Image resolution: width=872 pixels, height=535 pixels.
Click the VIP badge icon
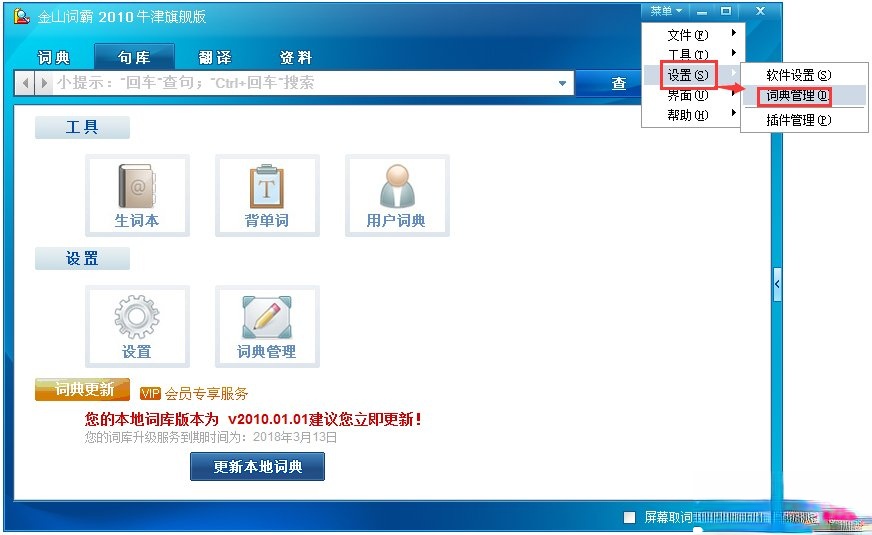(x=150, y=394)
